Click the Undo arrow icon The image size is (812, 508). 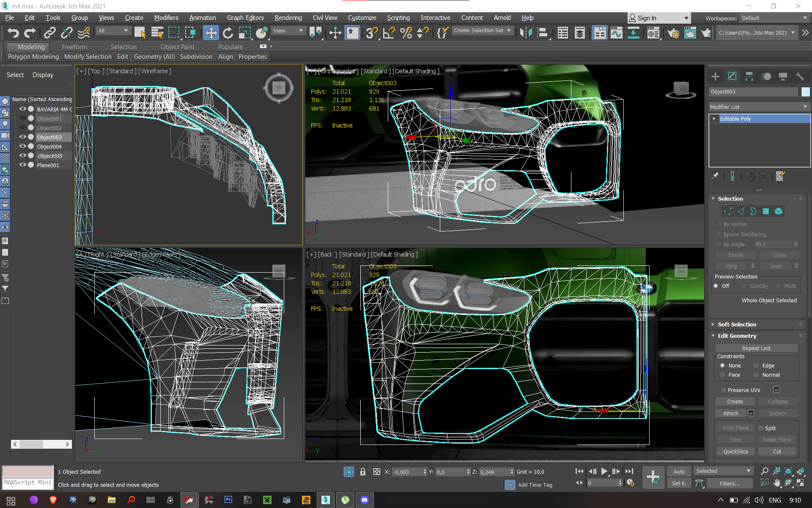pos(13,33)
